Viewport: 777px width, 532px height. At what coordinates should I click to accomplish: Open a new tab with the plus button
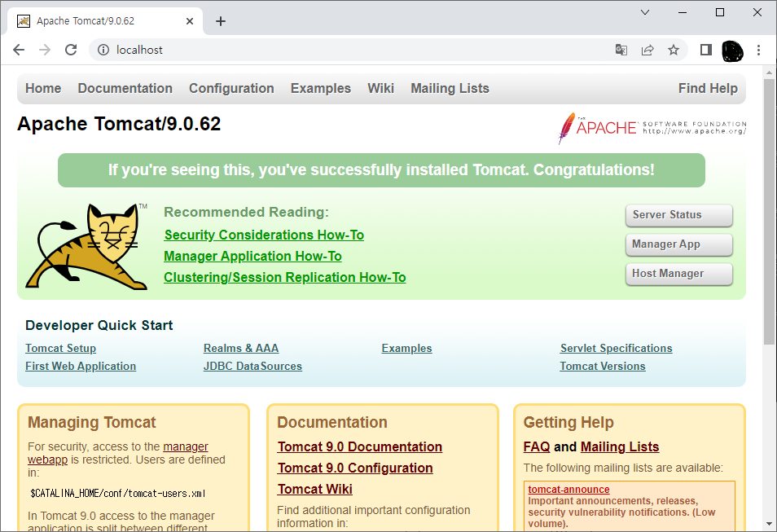click(x=221, y=21)
